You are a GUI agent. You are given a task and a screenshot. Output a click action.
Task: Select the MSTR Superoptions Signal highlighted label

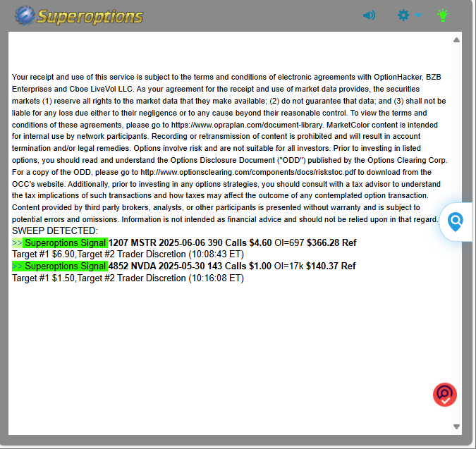point(60,242)
